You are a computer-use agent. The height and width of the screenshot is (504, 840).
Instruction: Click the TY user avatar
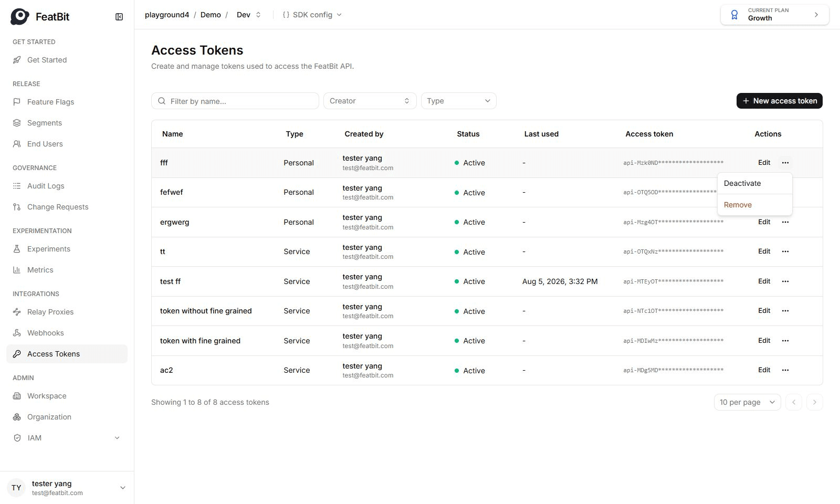[17, 488]
